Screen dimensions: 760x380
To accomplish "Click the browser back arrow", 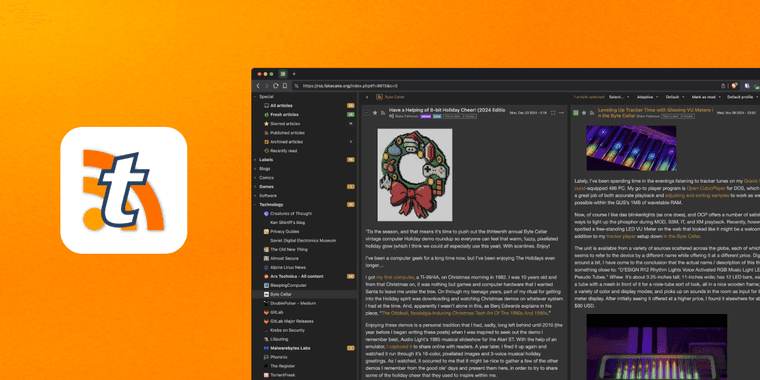I will click(x=258, y=86).
